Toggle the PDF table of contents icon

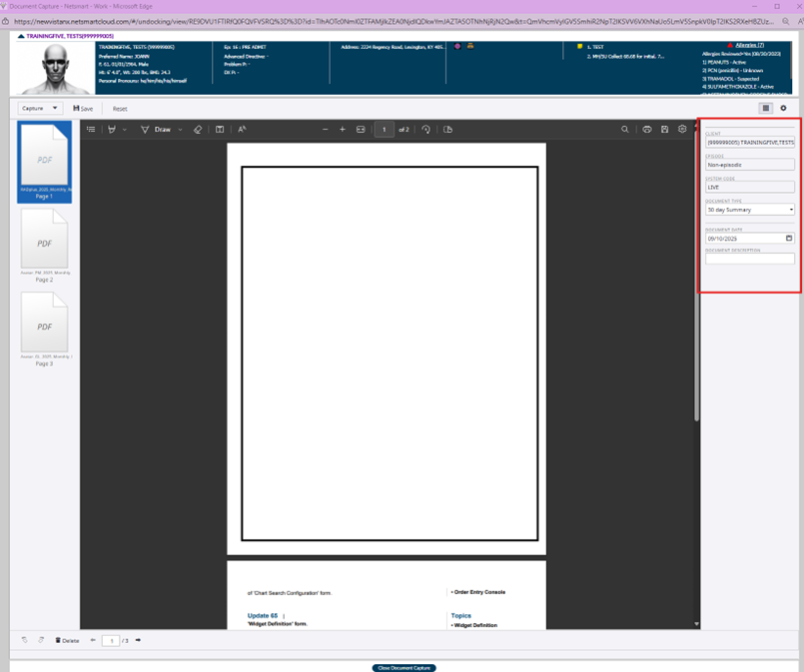(91, 130)
